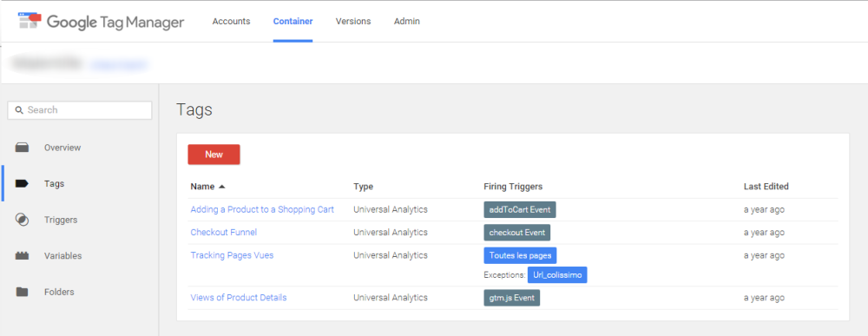
Task: Open the Adding a Product to a Shopping Cart tag
Action: 262,210
